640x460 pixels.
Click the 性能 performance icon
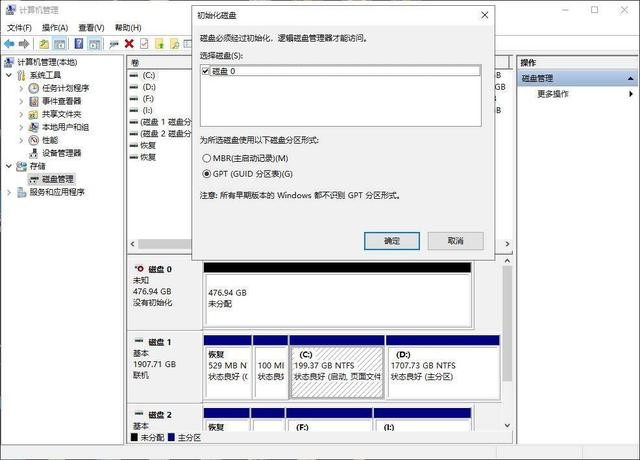coord(33,140)
